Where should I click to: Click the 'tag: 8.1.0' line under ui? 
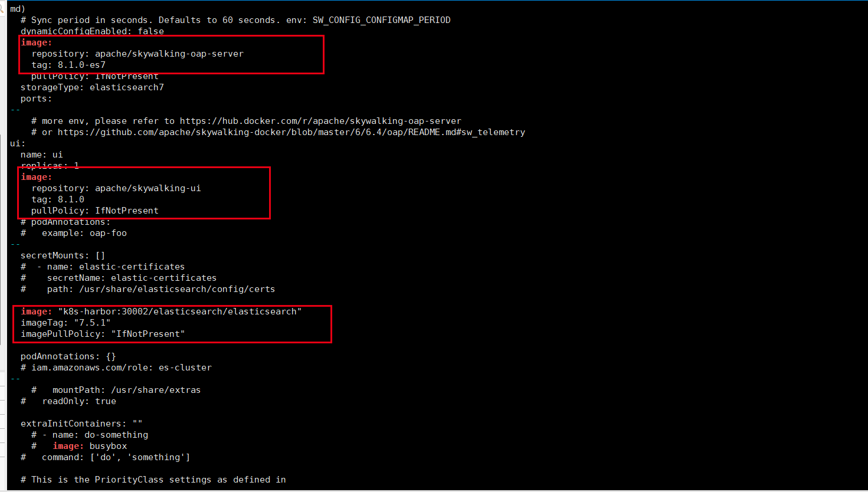tap(58, 199)
